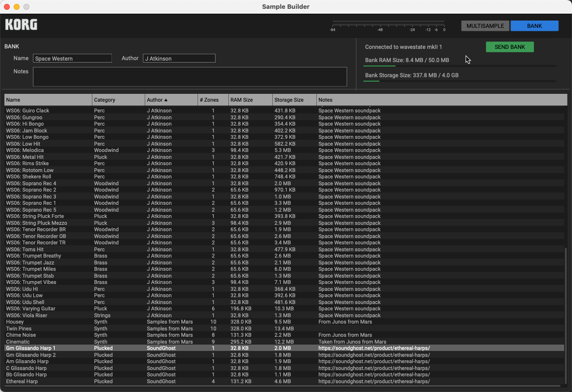Select the Twin Pines multisample row

[284, 328]
